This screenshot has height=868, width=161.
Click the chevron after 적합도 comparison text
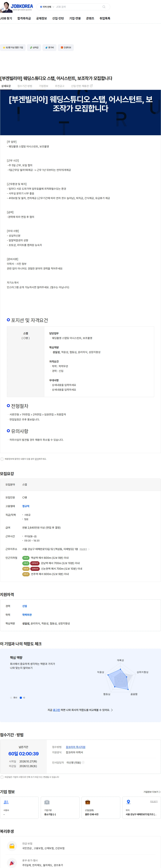112,710
